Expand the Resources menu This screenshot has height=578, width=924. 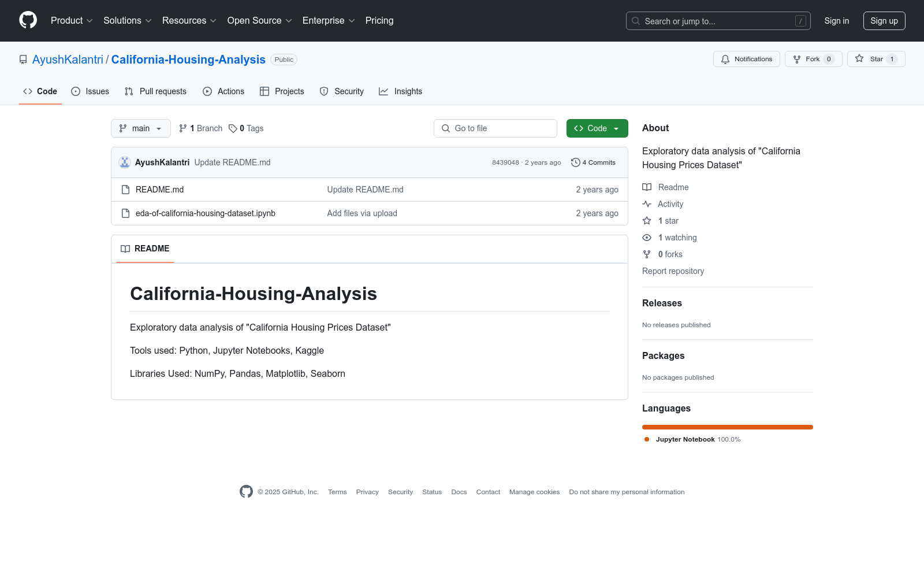pos(189,21)
